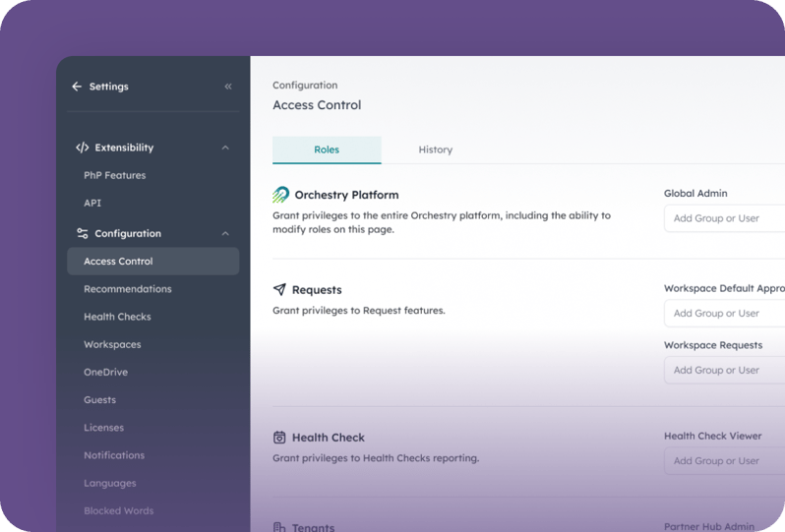785x532 pixels.
Task: Click the Extensibility code brackets icon
Action: (x=83, y=148)
